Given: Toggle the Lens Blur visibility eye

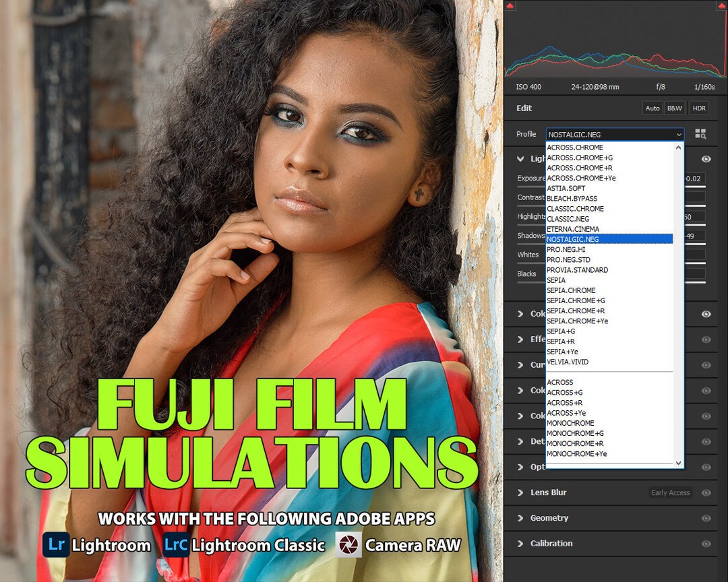Looking at the screenshot, I should pos(706,492).
